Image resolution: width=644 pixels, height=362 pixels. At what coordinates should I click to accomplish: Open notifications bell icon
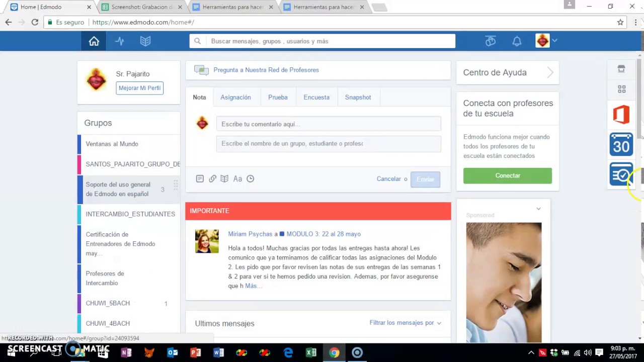pos(517,41)
